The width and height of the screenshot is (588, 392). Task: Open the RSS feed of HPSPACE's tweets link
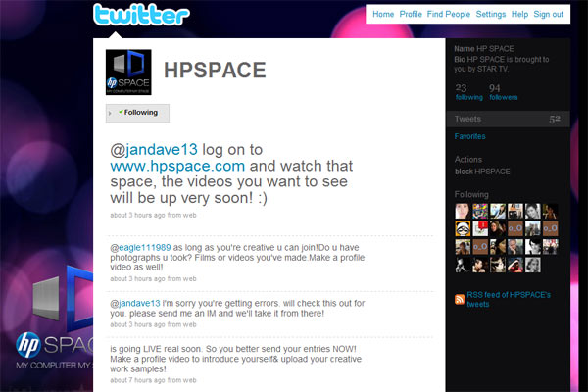[508, 299]
